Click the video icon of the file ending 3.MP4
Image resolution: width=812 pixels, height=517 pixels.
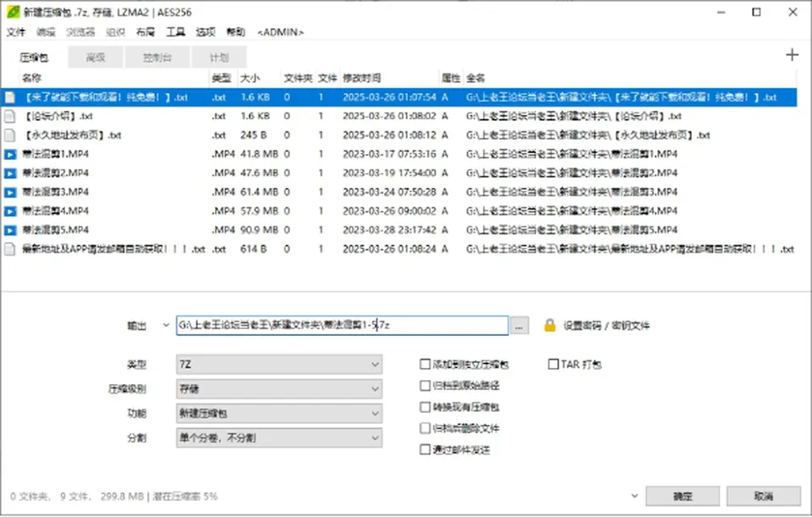click(x=10, y=192)
